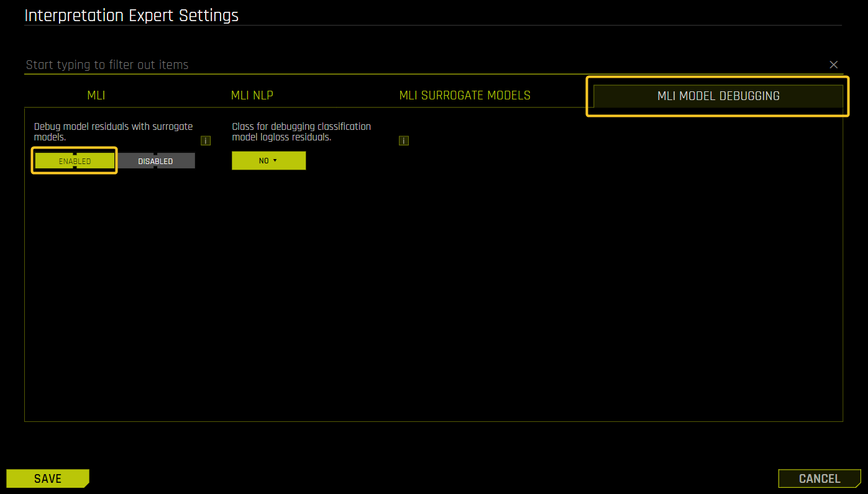The width and height of the screenshot is (868, 494).
Task: Open the MLI SURROGATE MODELS tab
Action: [465, 95]
